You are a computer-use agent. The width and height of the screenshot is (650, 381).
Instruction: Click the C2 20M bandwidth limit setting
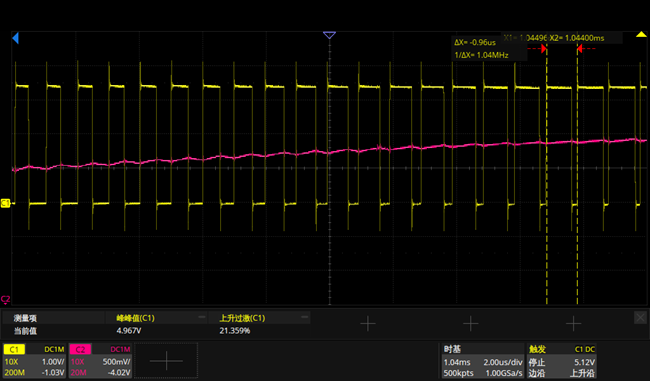(79, 372)
